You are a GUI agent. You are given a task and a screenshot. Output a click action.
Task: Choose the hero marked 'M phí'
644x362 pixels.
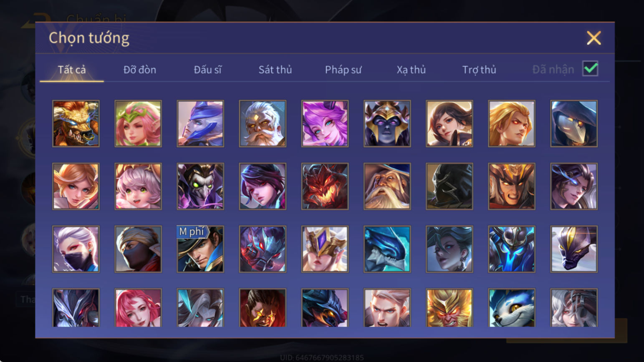pos(200,249)
